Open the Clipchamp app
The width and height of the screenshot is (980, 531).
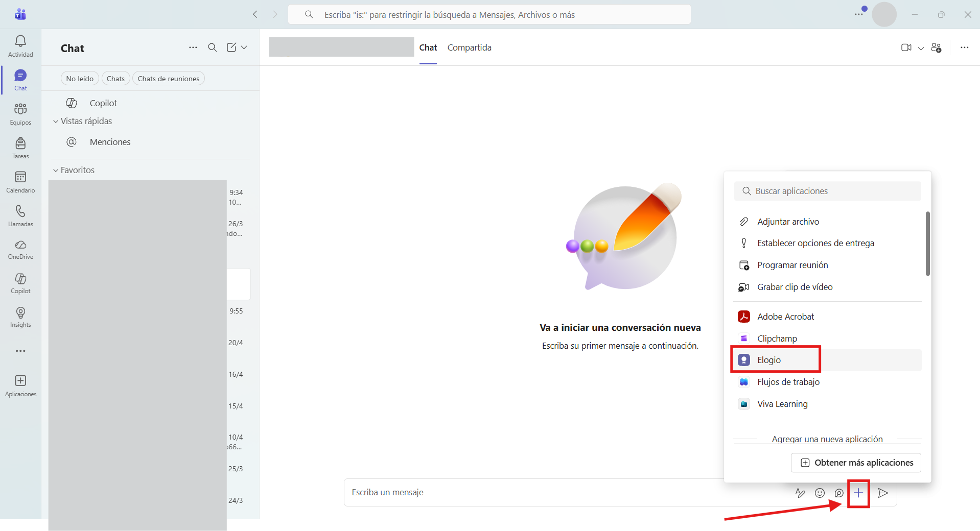pos(828,339)
